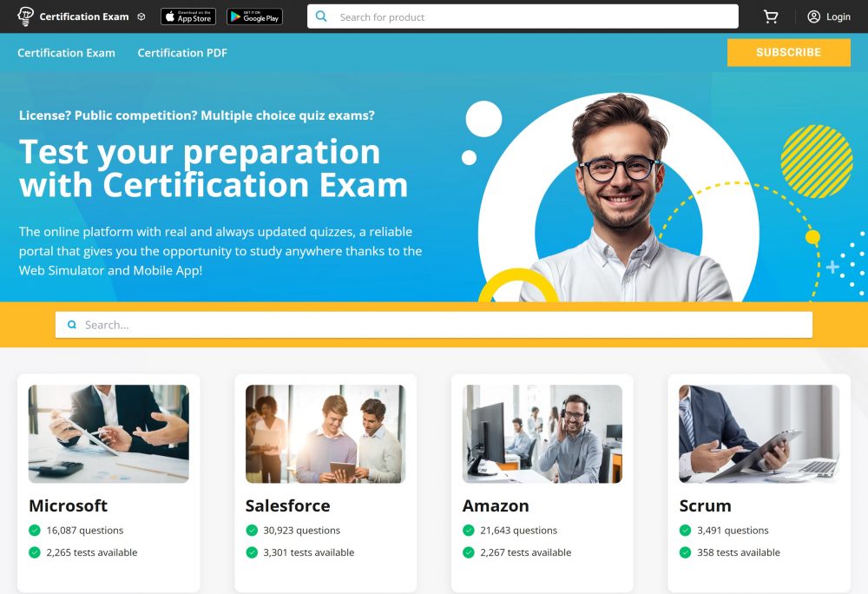Click the "2,267 tests available" text
Screen dimensions: 868x594
526,552
